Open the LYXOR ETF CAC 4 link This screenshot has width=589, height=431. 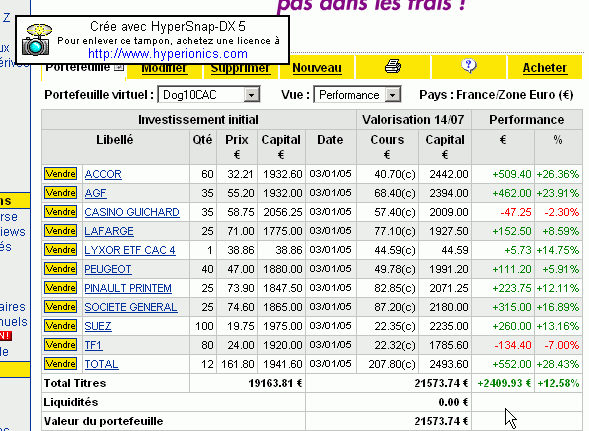click(130, 250)
